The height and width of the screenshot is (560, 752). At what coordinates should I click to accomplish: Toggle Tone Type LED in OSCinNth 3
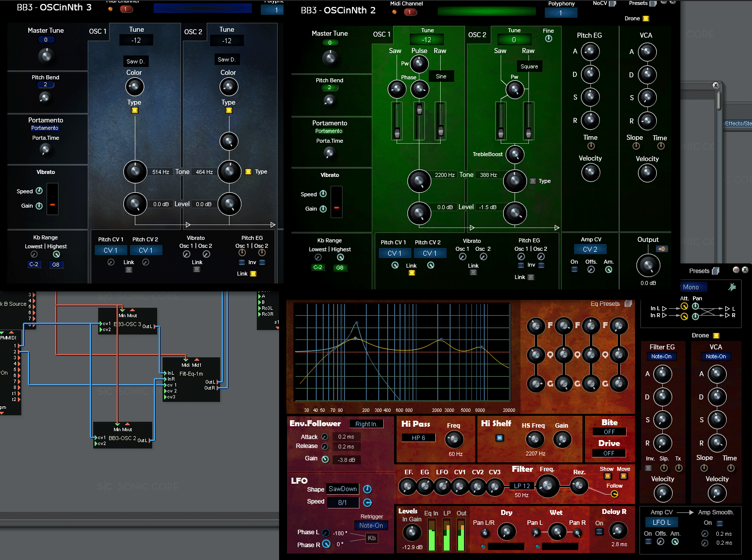tap(248, 171)
